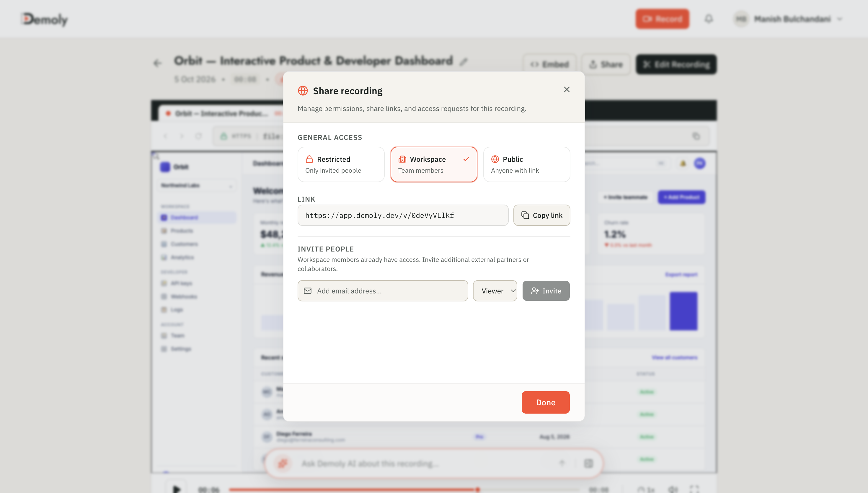Click the mail envelope icon in email field
This screenshot has width=868, height=493.
(x=307, y=291)
